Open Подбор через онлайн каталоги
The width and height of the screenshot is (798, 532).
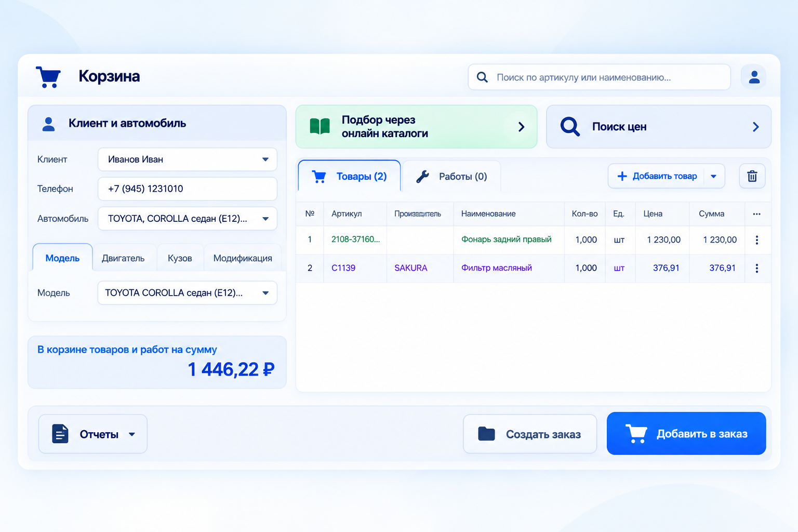416,127
